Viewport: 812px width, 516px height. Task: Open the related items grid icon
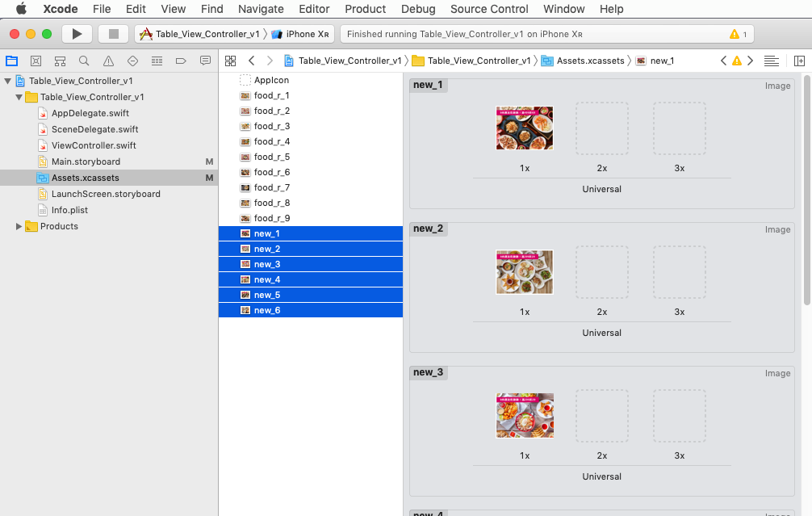pyautogui.click(x=231, y=61)
